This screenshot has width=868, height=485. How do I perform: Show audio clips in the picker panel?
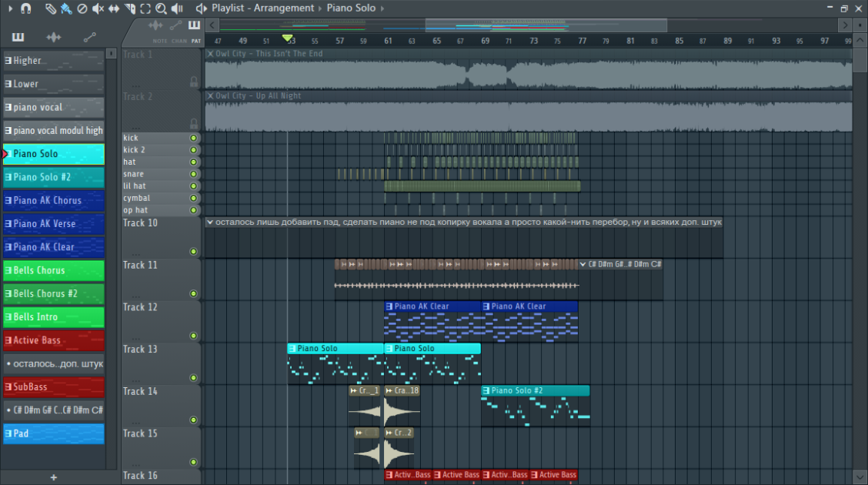pos(54,37)
